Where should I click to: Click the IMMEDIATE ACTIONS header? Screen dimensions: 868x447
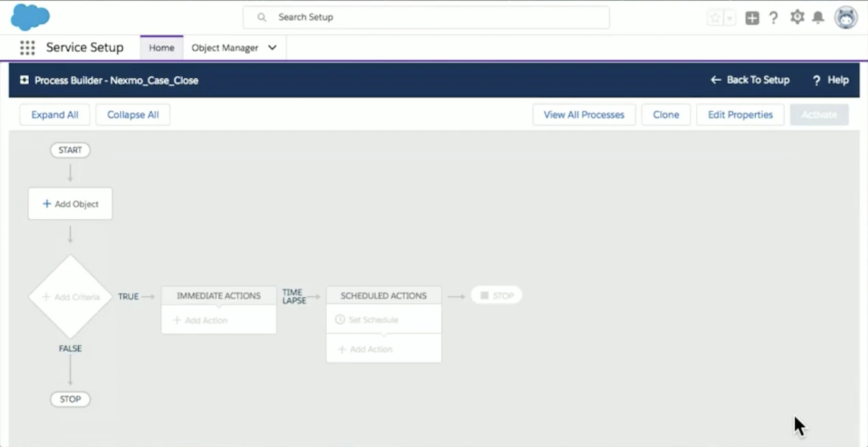(x=218, y=296)
